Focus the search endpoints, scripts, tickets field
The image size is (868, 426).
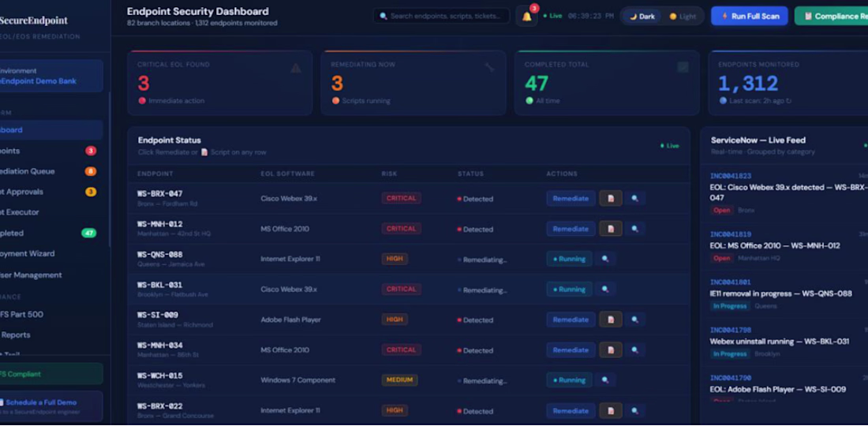click(x=442, y=16)
